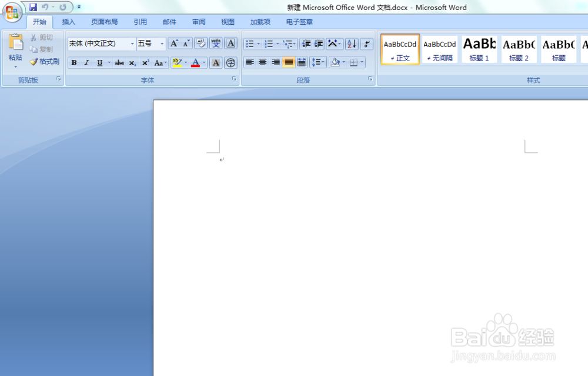Image resolution: width=588 pixels, height=376 pixels.
Task: Toggle bold formatting
Action: click(74, 62)
